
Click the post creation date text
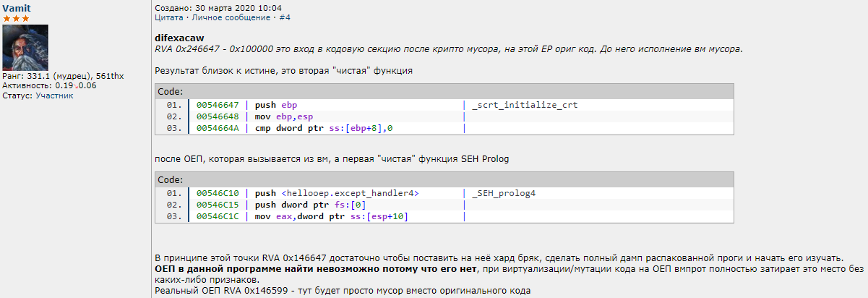[x=208, y=7]
